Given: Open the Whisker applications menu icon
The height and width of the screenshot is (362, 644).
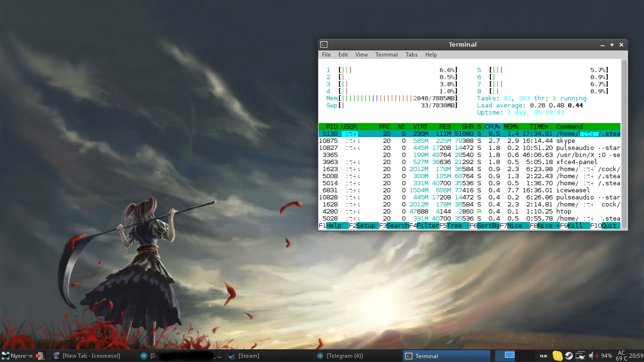Looking at the screenshot, I should click(x=6, y=356).
